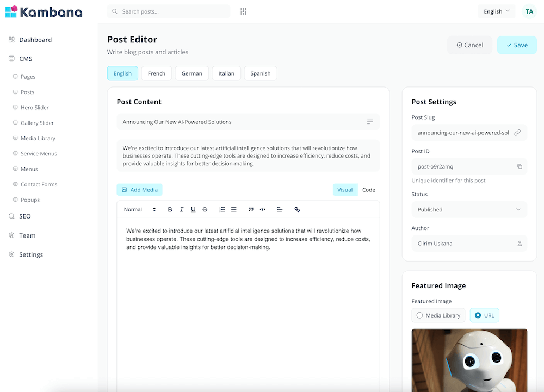Toggle bold formatting in editor toolbar
Screen dimensions: 544x392
pyautogui.click(x=170, y=209)
